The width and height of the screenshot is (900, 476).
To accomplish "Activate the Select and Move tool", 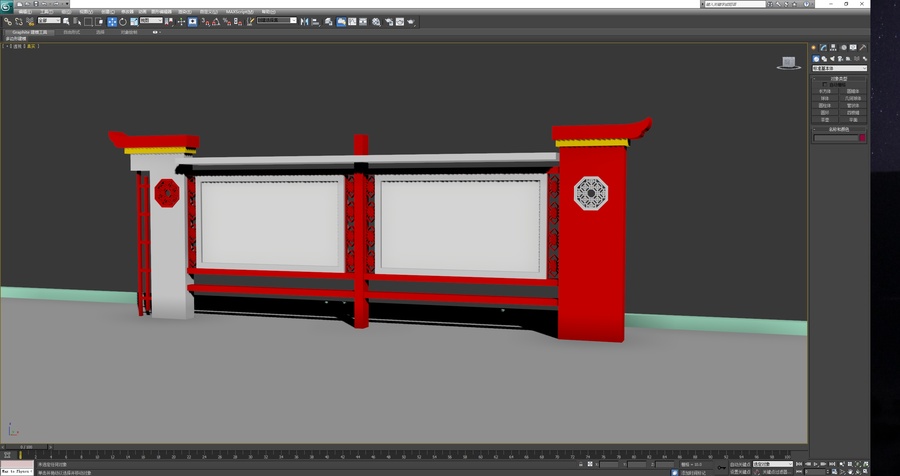I will (x=112, y=22).
